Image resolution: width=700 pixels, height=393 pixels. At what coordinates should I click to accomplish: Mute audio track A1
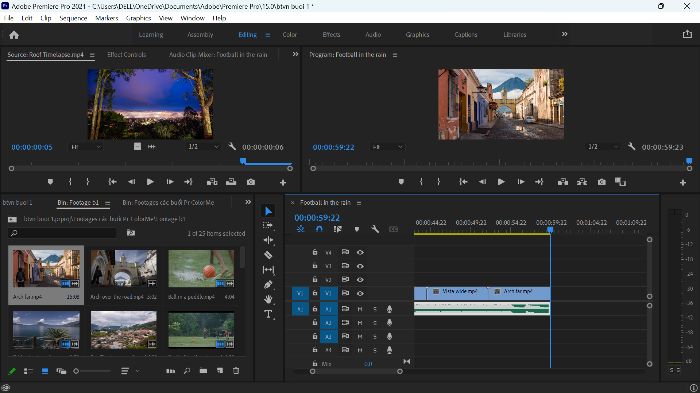pyautogui.click(x=360, y=309)
